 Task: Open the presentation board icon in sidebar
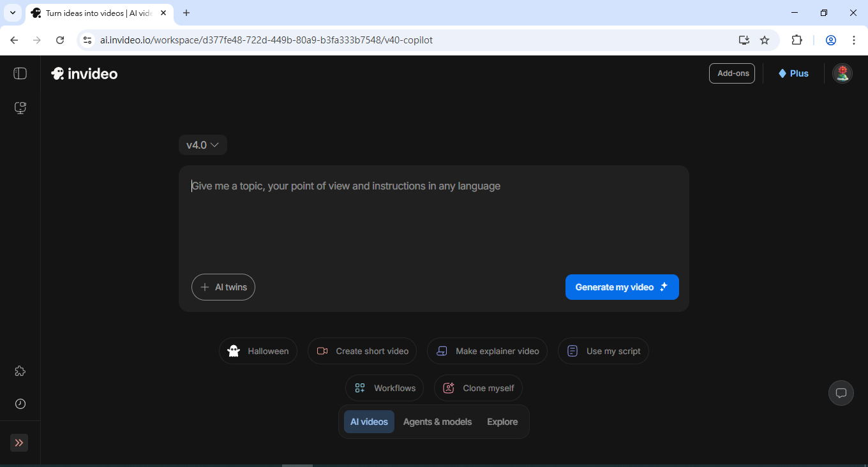coord(20,108)
